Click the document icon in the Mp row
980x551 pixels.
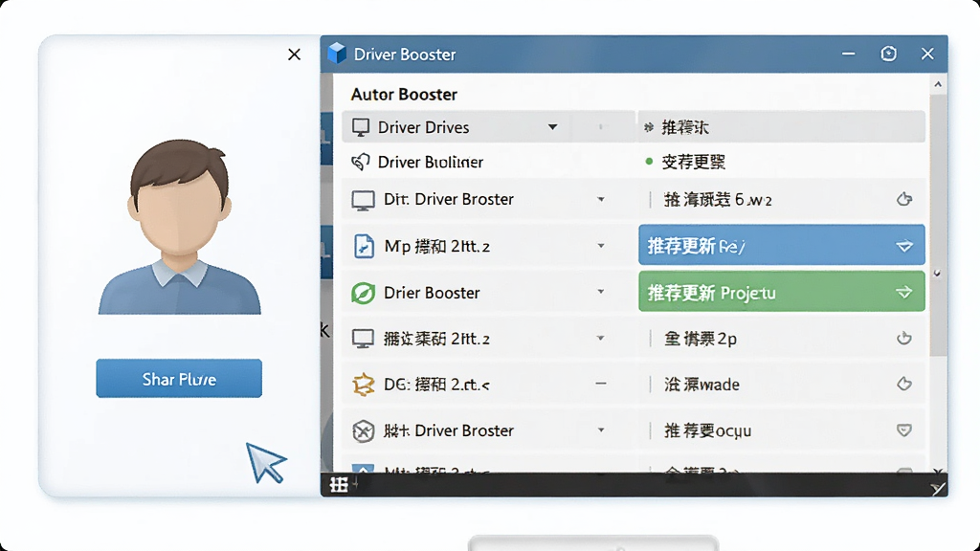(364, 246)
